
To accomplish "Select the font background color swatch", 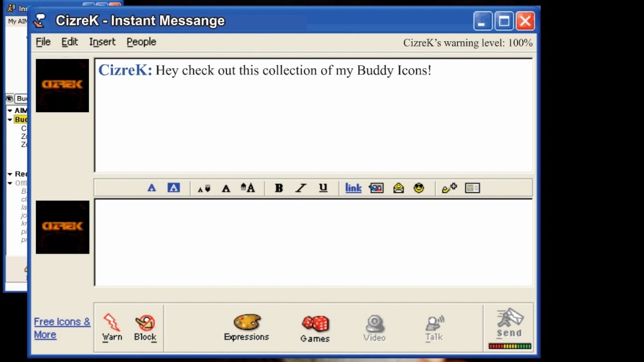I will pyautogui.click(x=173, y=187).
